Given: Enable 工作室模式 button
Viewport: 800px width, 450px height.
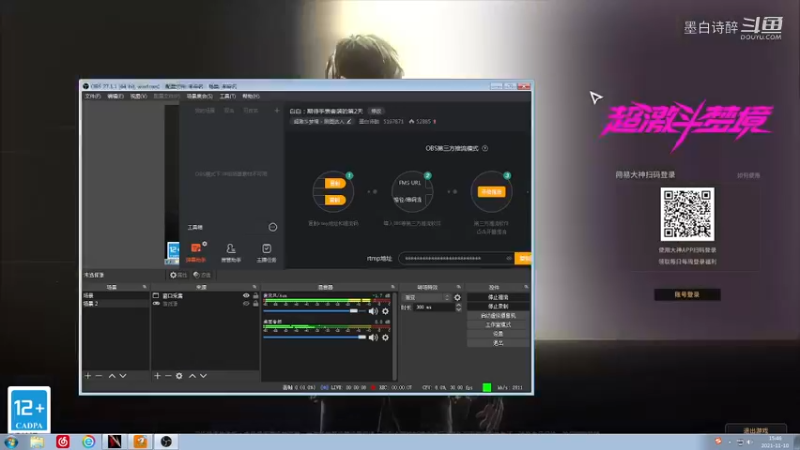Looking at the screenshot, I should pos(498,324).
